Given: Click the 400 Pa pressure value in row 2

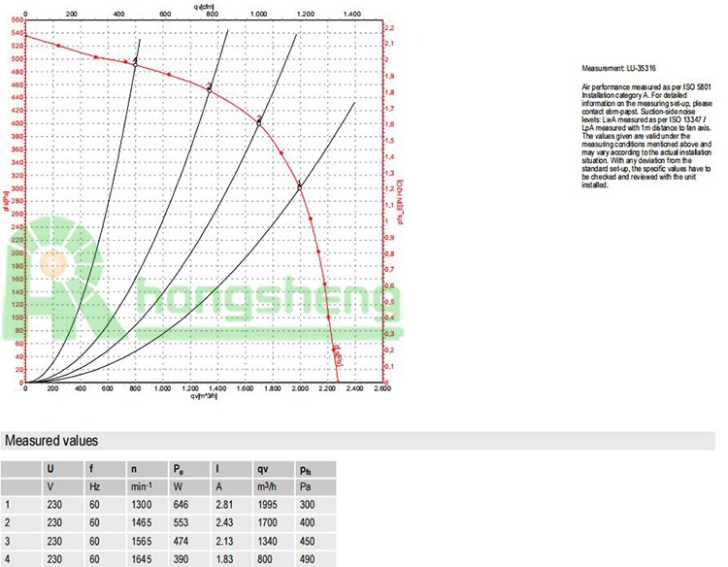Looking at the screenshot, I should (x=307, y=522).
